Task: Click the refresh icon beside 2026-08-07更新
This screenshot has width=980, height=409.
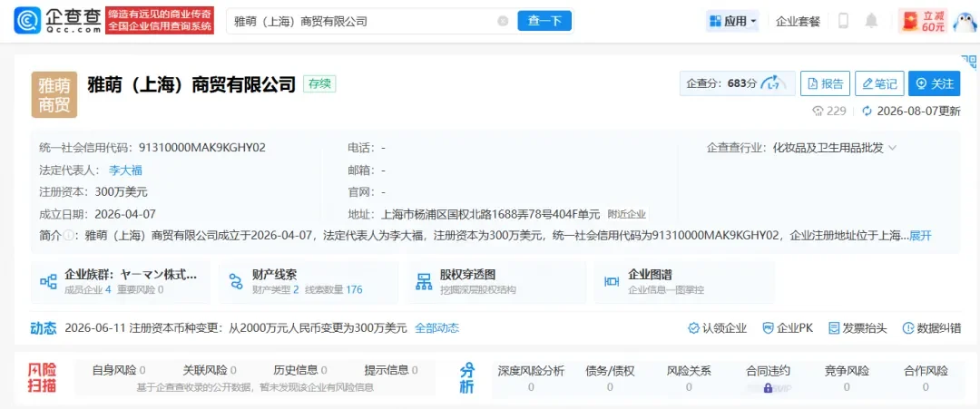Action: [867, 112]
